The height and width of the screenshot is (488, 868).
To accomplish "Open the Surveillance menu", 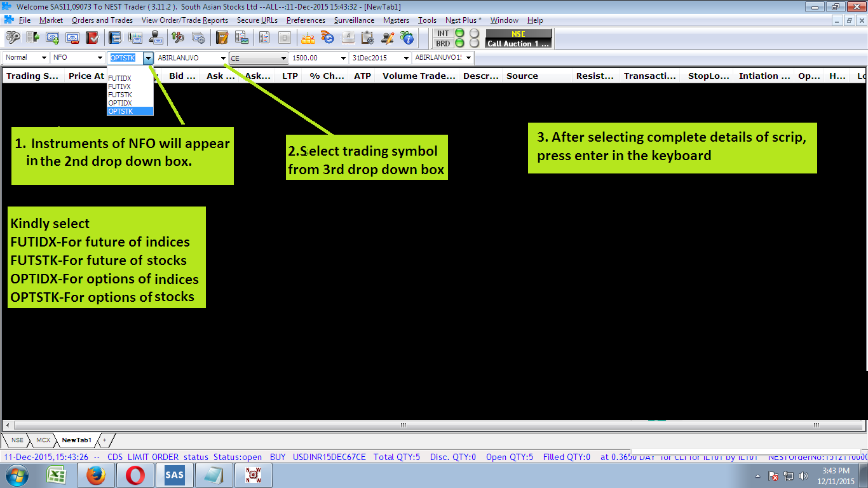I will click(x=354, y=20).
